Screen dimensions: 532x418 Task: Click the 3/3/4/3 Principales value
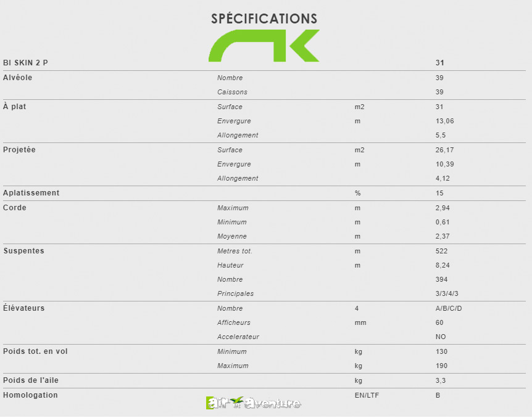click(447, 293)
